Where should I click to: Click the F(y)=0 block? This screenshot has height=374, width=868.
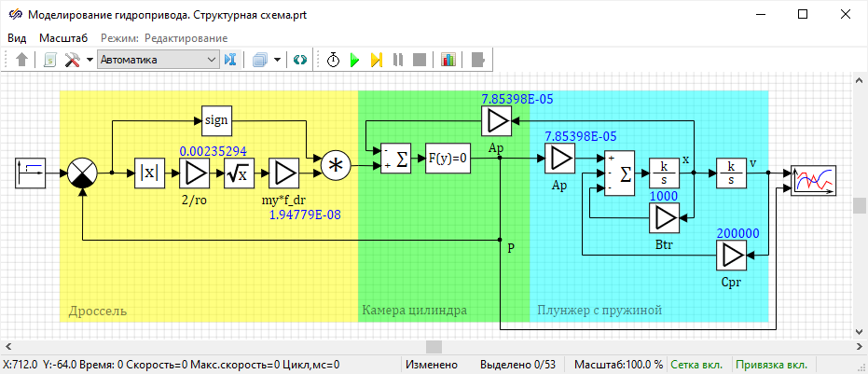pos(447,159)
